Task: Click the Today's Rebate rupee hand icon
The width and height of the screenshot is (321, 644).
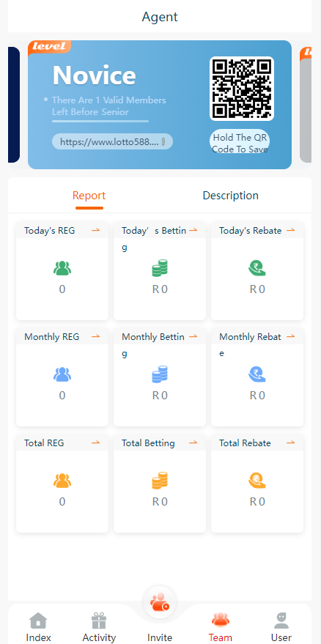Action: click(257, 268)
